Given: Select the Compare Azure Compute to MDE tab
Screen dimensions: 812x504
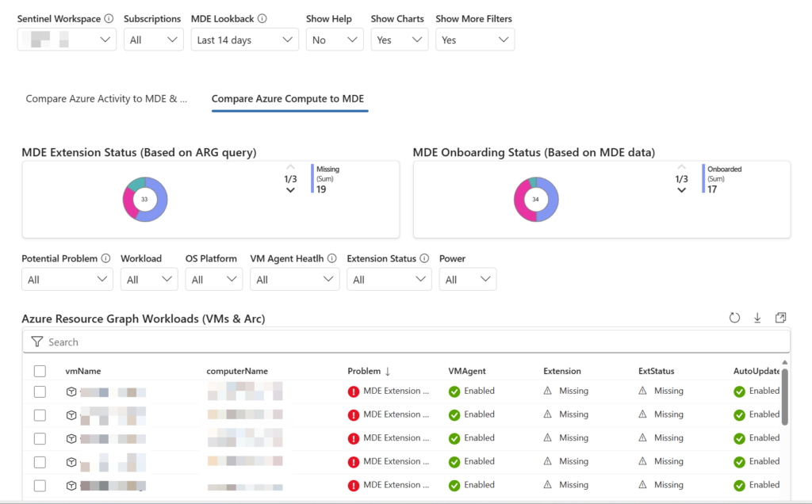Looking at the screenshot, I should point(287,99).
